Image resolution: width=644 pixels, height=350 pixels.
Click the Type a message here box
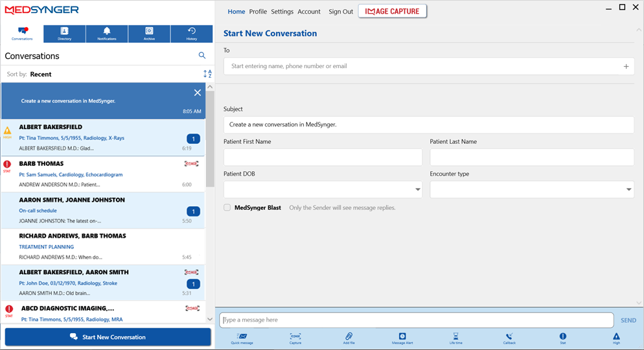point(417,320)
